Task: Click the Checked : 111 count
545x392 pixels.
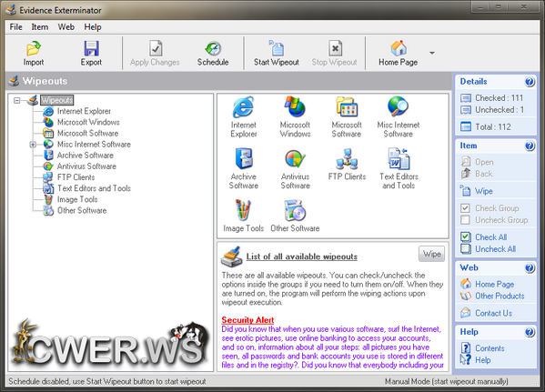Action: tap(492, 98)
